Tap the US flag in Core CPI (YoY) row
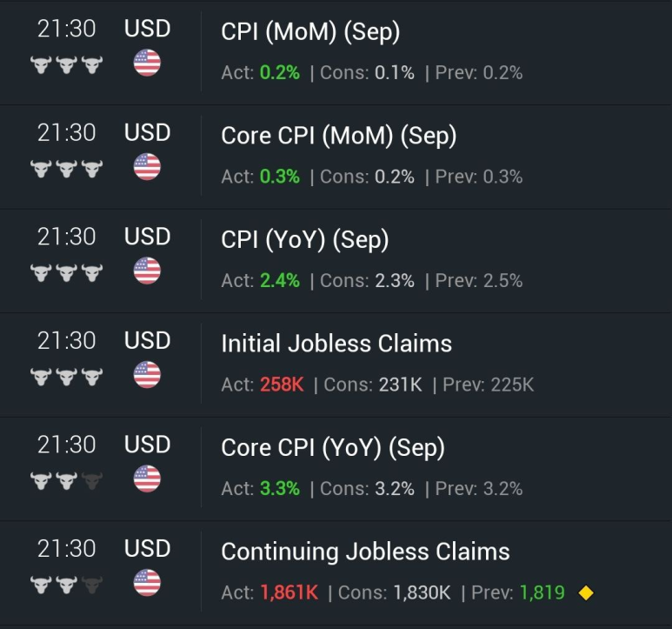Viewport: 672px width, 629px height. (147, 478)
